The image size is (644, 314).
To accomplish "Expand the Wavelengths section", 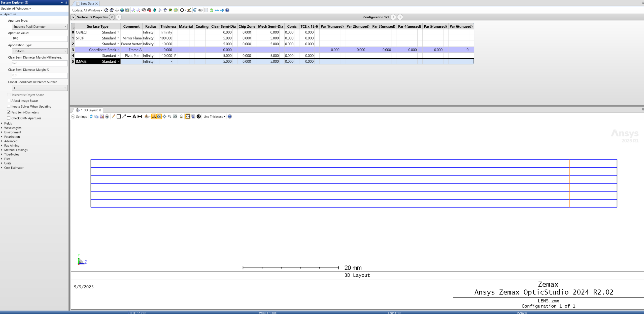I will click(x=2, y=128).
